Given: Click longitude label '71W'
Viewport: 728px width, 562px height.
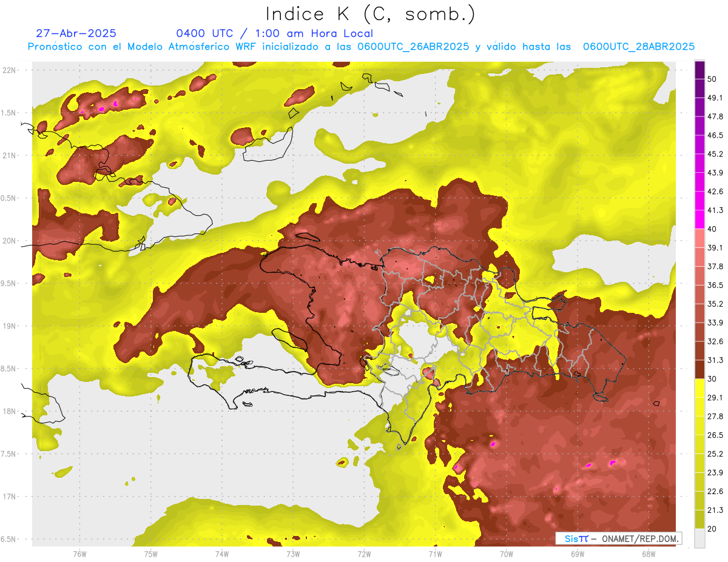Looking at the screenshot, I should (435, 554).
